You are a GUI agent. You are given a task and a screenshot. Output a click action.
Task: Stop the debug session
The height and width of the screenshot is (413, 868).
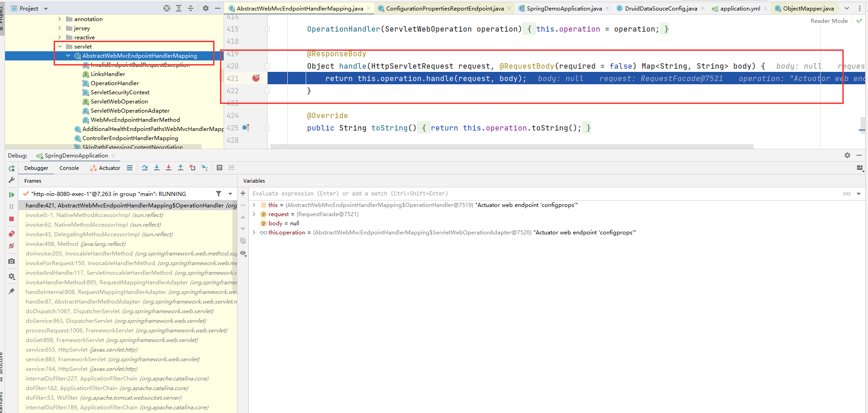[x=11, y=219]
